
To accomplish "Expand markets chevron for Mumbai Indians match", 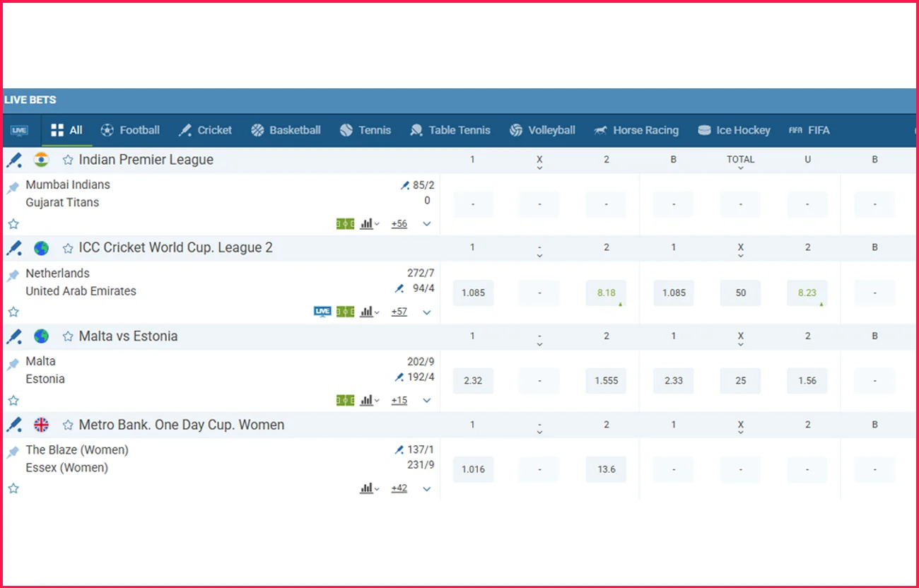I will pyautogui.click(x=427, y=224).
